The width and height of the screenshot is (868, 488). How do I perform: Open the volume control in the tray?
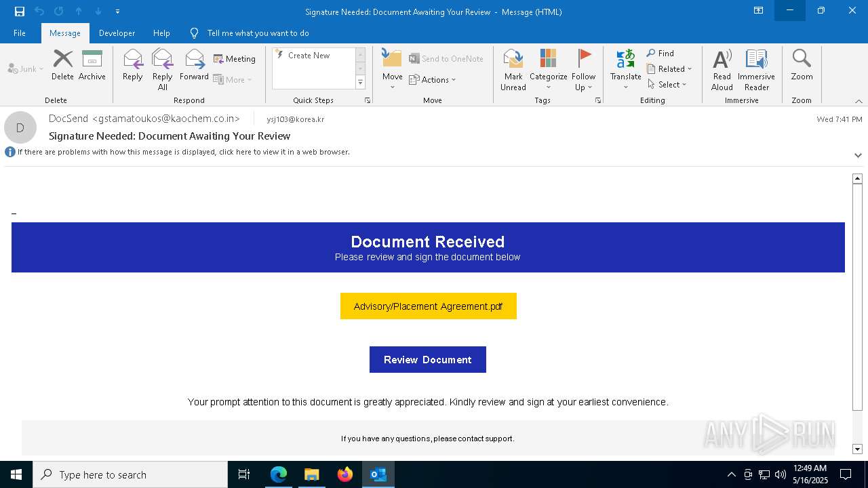coord(780,474)
